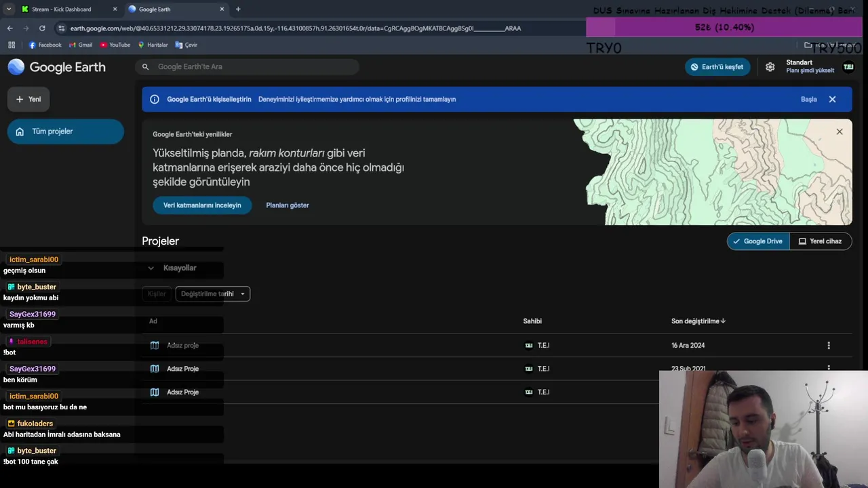Viewport: 868px width, 488px height.
Task: Open more options for the 16 Ara 2024 project
Action: 829,346
